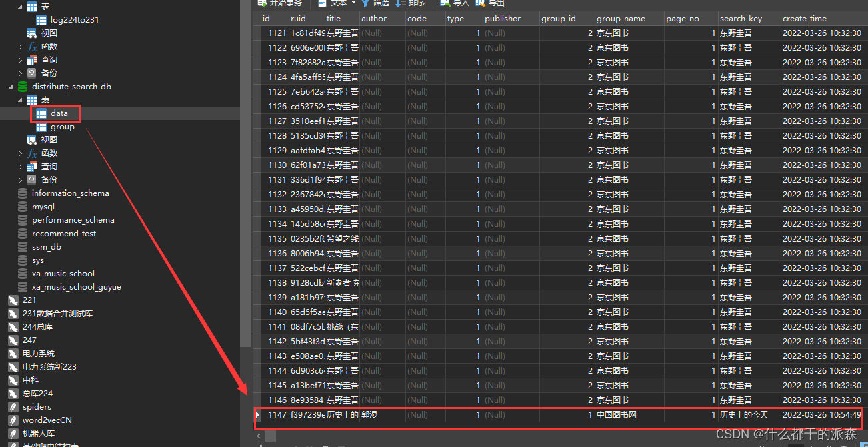The width and height of the screenshot is (868, 447).
Task: Click the table horizontal scrollbar left arrow
Action: tap(257, 436)
